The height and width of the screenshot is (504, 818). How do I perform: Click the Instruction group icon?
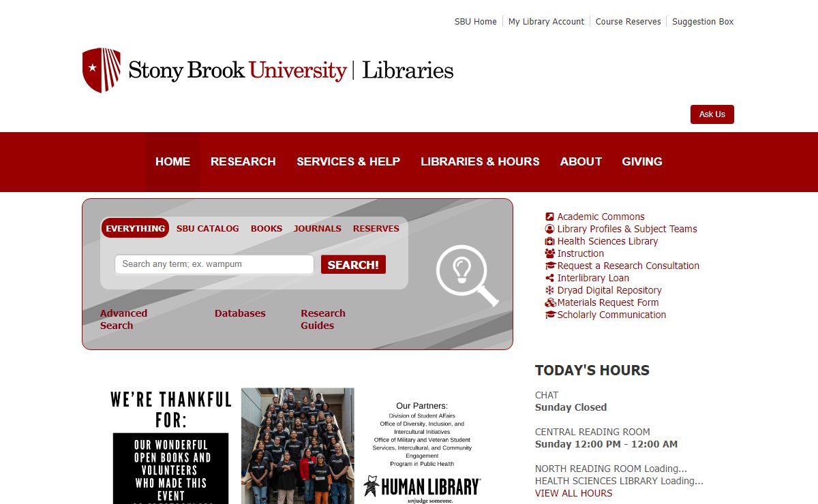point(551,253)
